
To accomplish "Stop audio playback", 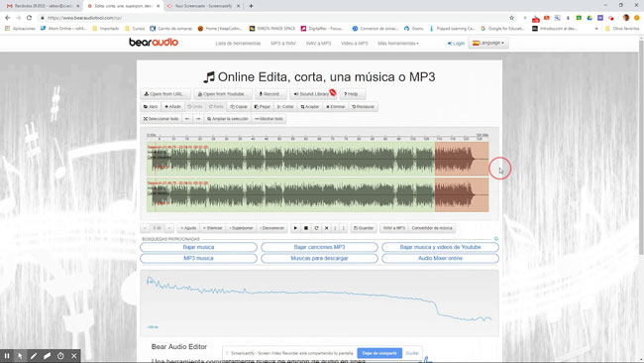I will point(305,228).
